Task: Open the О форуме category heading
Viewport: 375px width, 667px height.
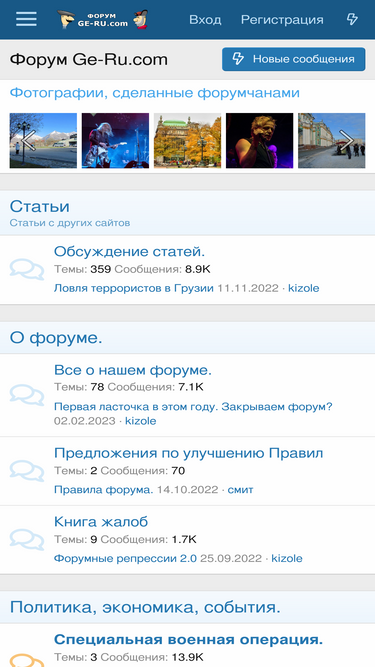Action: (x=56, y=338)
